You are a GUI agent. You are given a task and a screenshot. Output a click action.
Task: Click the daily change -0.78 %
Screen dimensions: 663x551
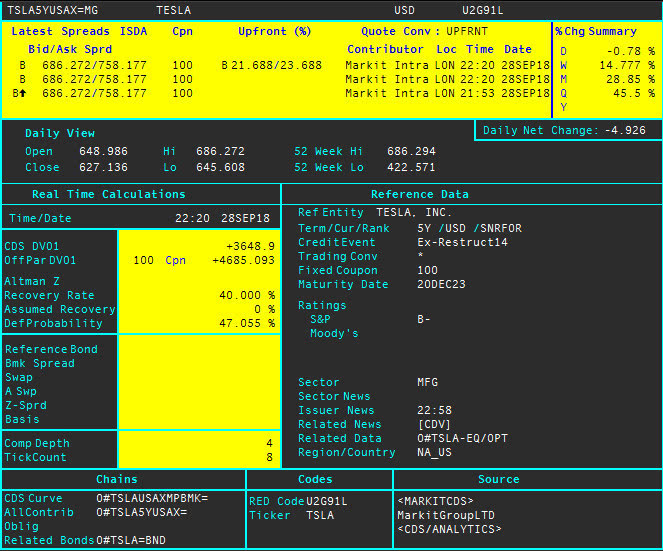(630, 51)
